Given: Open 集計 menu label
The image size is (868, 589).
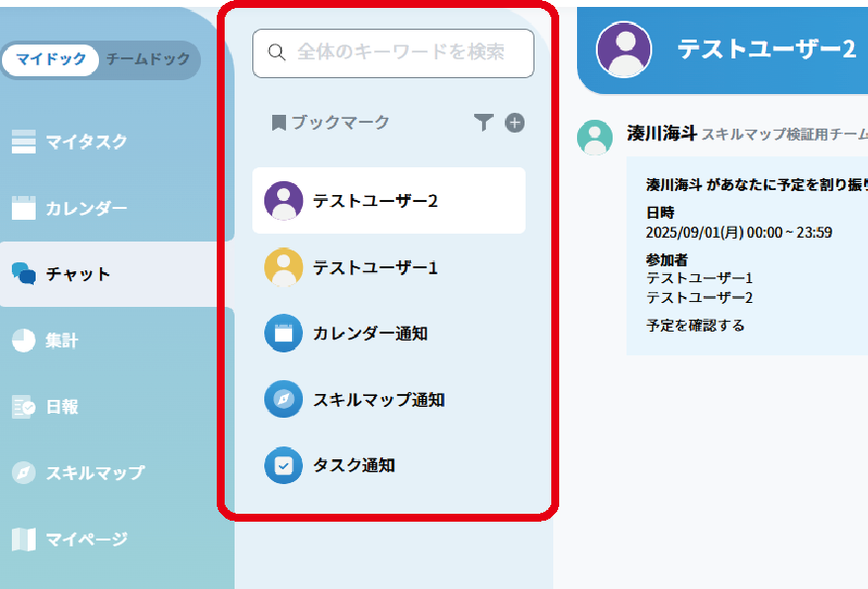Looking at the screenshot, I should click(62, 340).
